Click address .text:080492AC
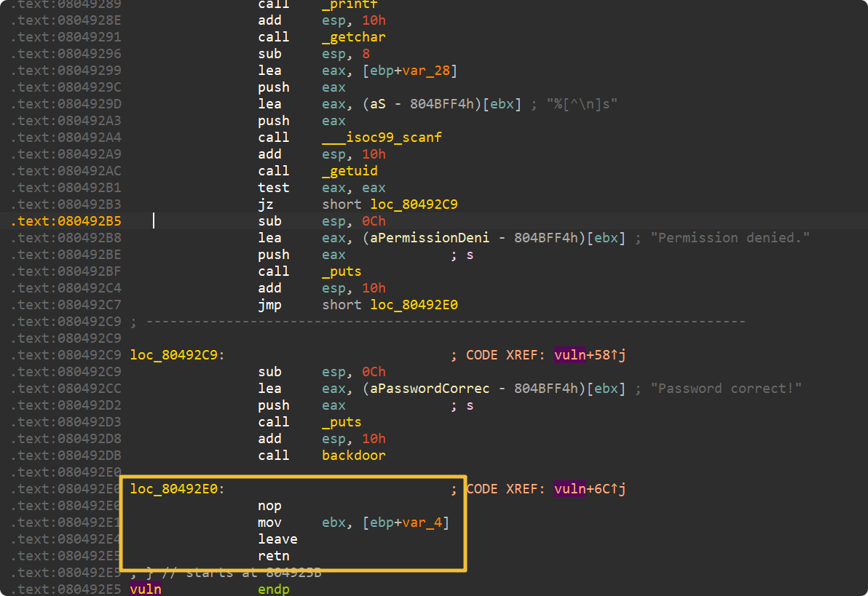This screenshot has height=596, width=868. tap(66, 171)
